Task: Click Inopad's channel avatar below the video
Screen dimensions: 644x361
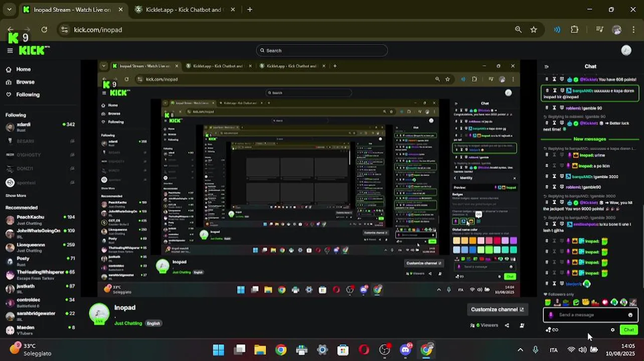Action: click(99, 314)
